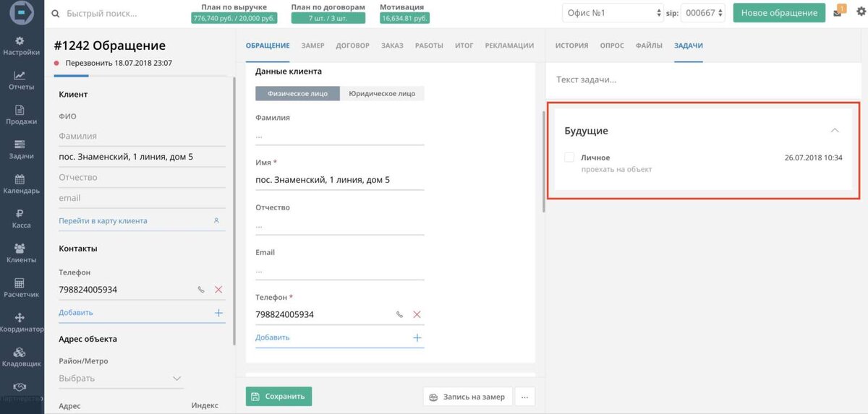Click the Email field in center form
Image resolution: width=868 pixels, height=414 pixels.
340,270
